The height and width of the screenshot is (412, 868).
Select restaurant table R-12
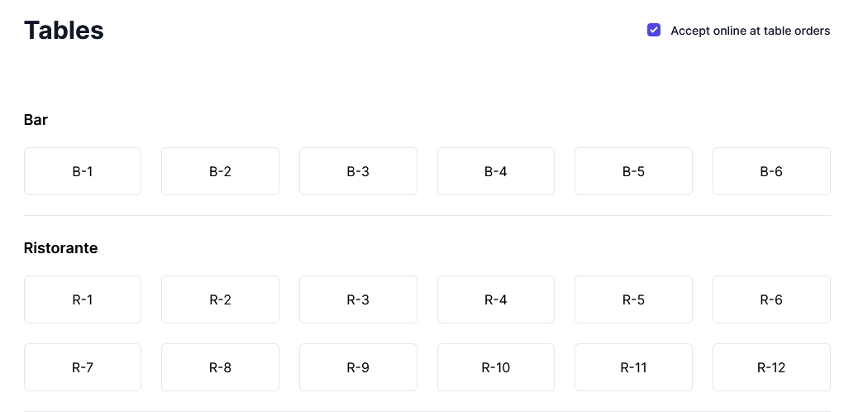(771, 367)
